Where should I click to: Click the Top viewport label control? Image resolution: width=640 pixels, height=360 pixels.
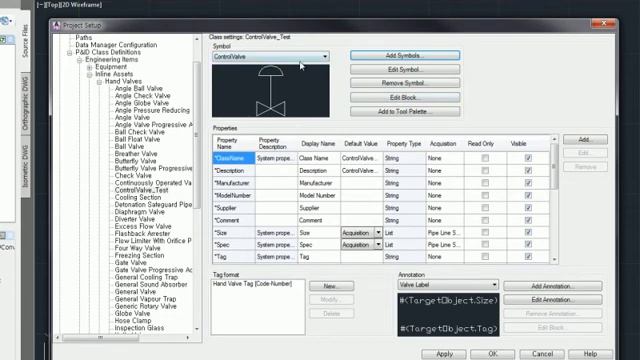coord(54,5)
